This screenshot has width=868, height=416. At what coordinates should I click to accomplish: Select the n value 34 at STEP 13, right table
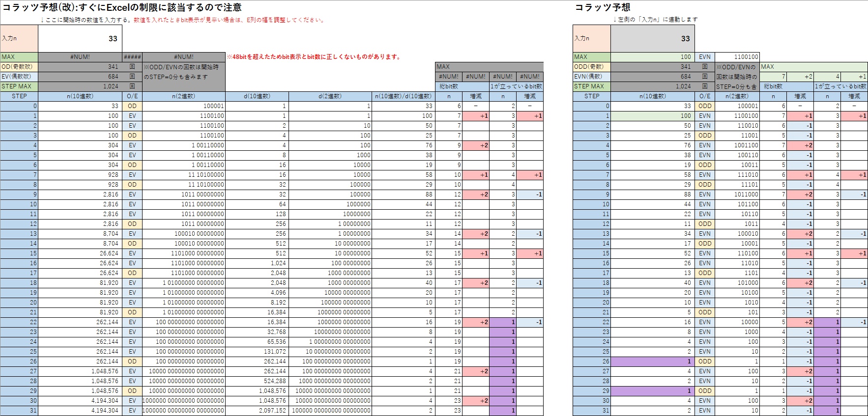coord(653,234)
